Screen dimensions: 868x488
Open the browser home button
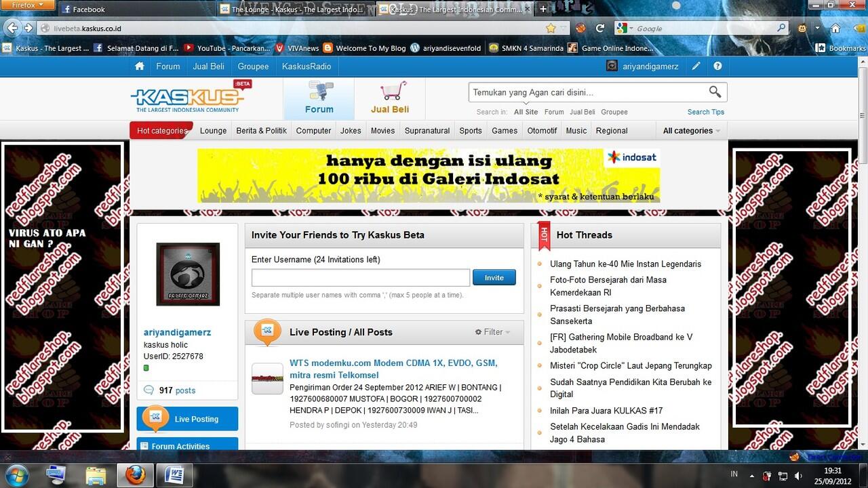click(x=835, y=28)
